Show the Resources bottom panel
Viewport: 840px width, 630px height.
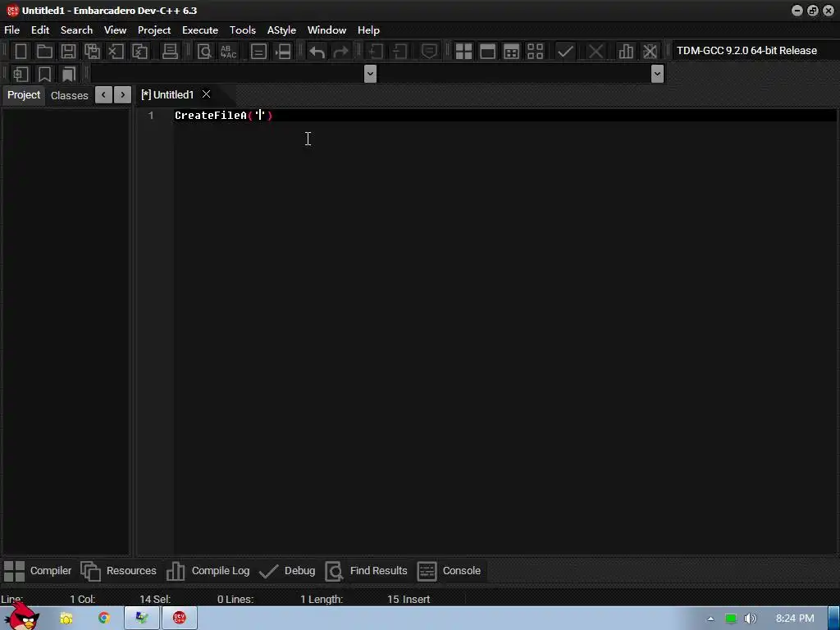pos(118,571)
